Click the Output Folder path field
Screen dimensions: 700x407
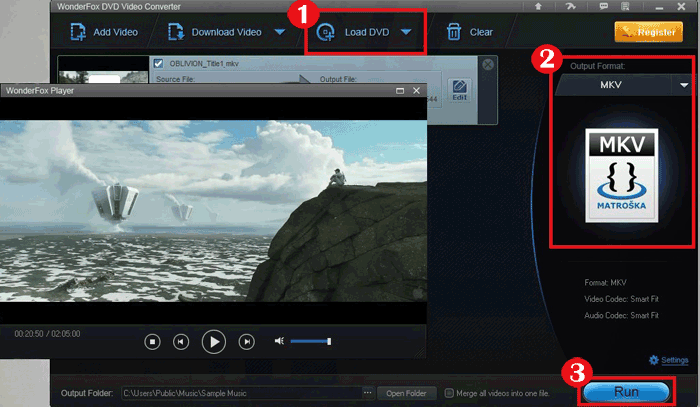[x=242, y=393]
